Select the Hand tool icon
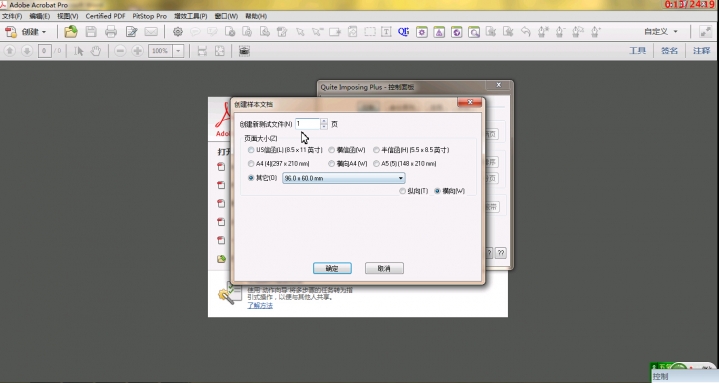The width and height of the screenshot is (719, 383). pyautogui.click(x=95, y=51)
